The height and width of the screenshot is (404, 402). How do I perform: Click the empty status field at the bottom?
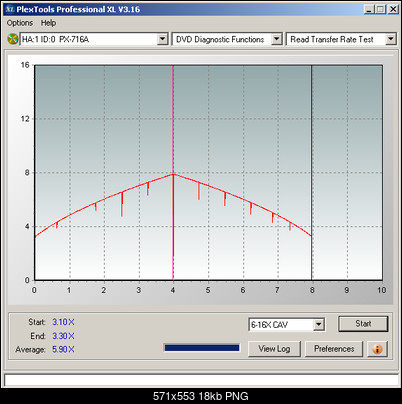click(x=201, y=380)
